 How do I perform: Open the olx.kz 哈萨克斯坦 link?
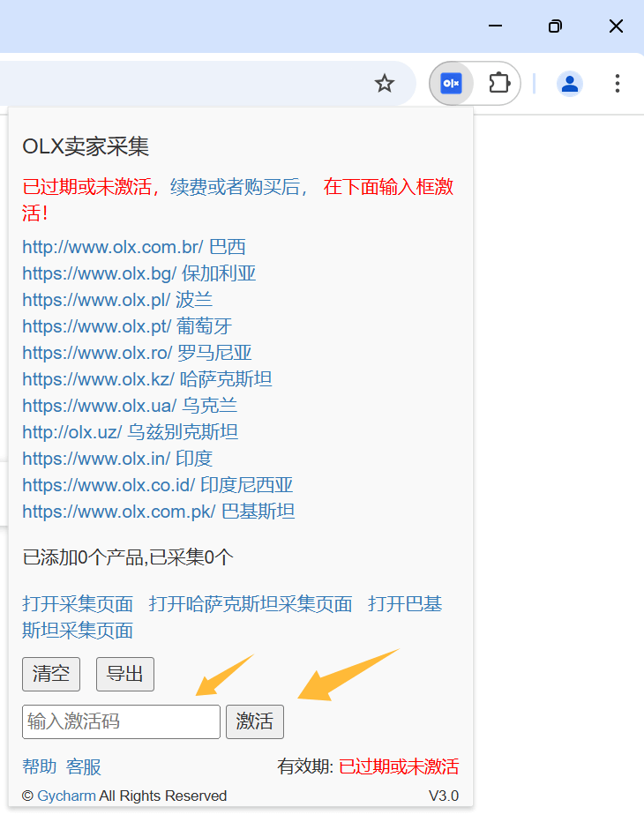coord(146,379)
